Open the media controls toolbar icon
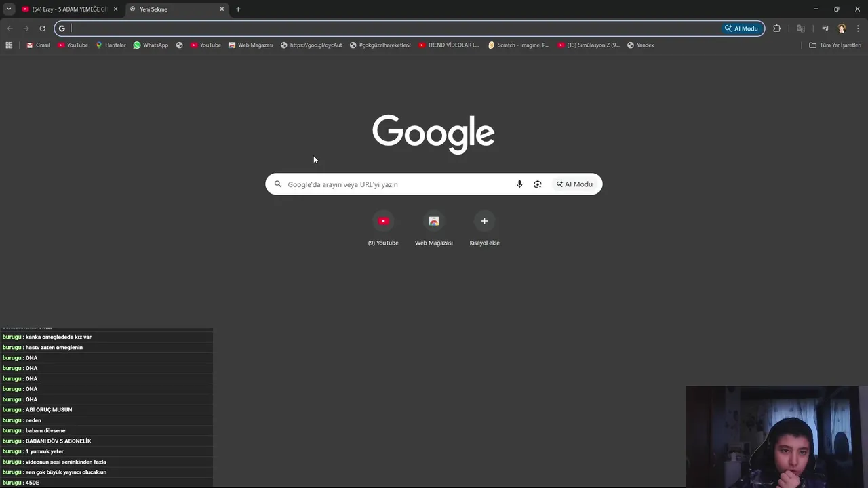 (x=825, y=28)
